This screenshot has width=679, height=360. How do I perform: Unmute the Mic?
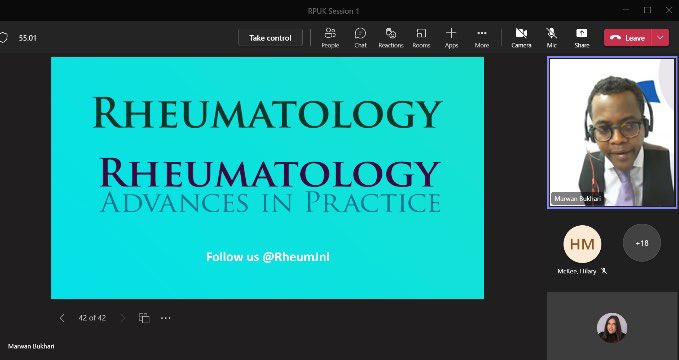pos(551,38)
